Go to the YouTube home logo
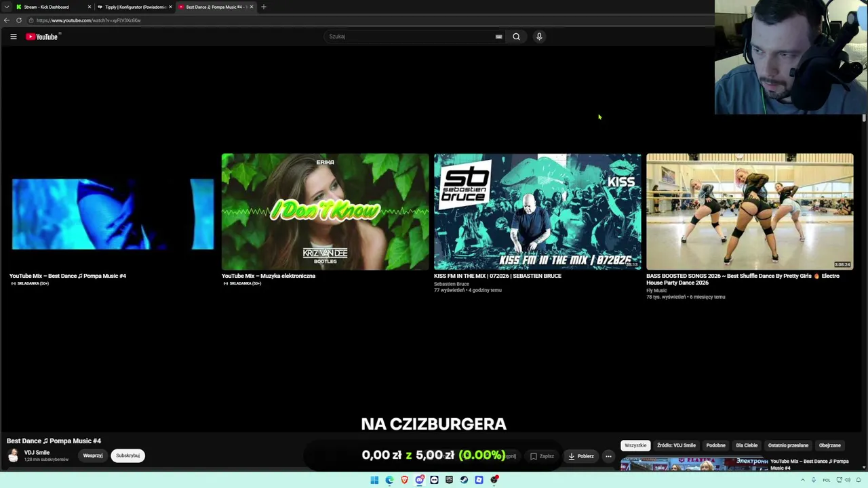Viewport: 868px width, 488px height. (42, 37)
